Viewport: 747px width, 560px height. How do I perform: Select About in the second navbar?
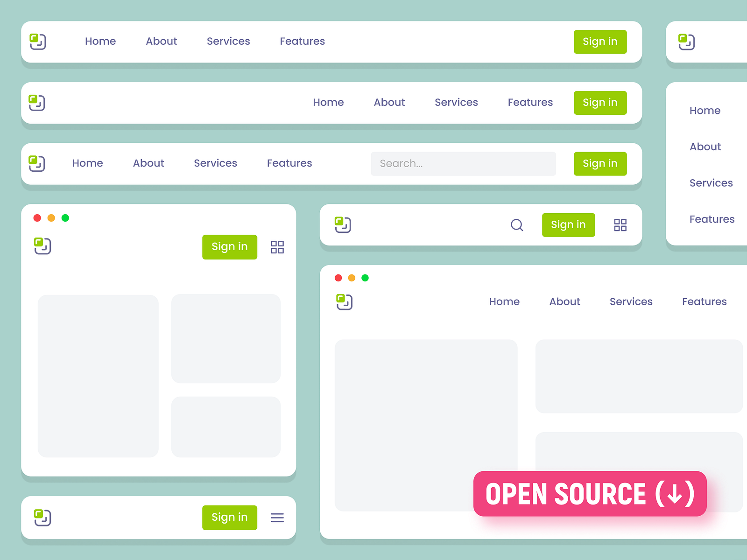click(x=389, y=103)
